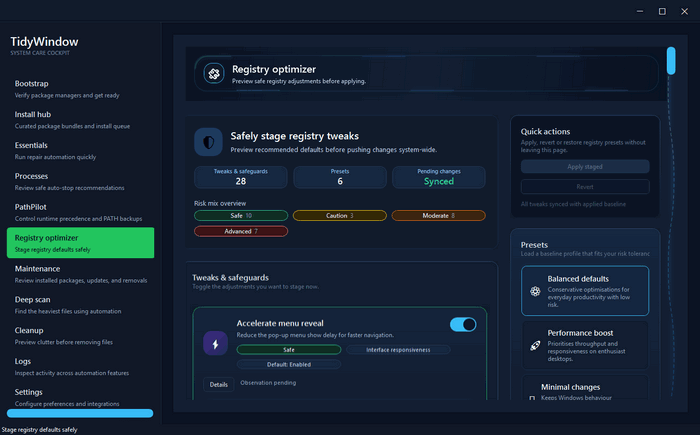The image size is (700, 435).
Task: Click the Minimal changes preset icon
Action: 532,397
